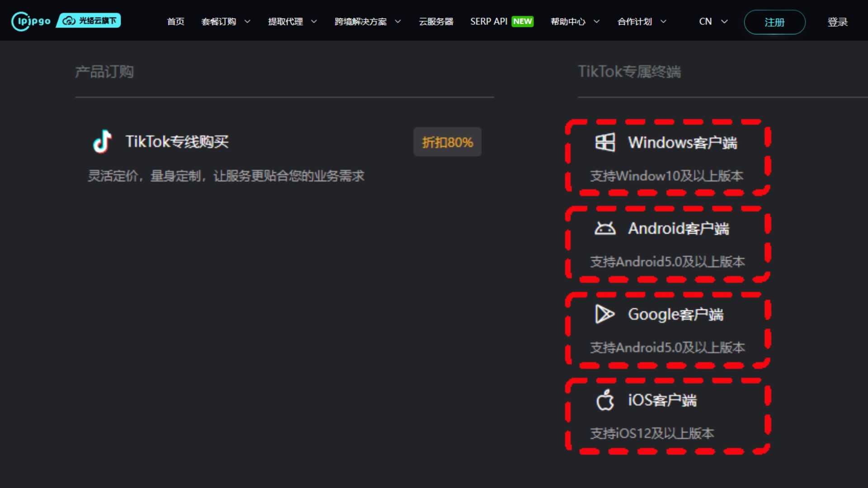Click the Android robot icon
This screenshot has width=868, height=488.
[x=606, y=228]
